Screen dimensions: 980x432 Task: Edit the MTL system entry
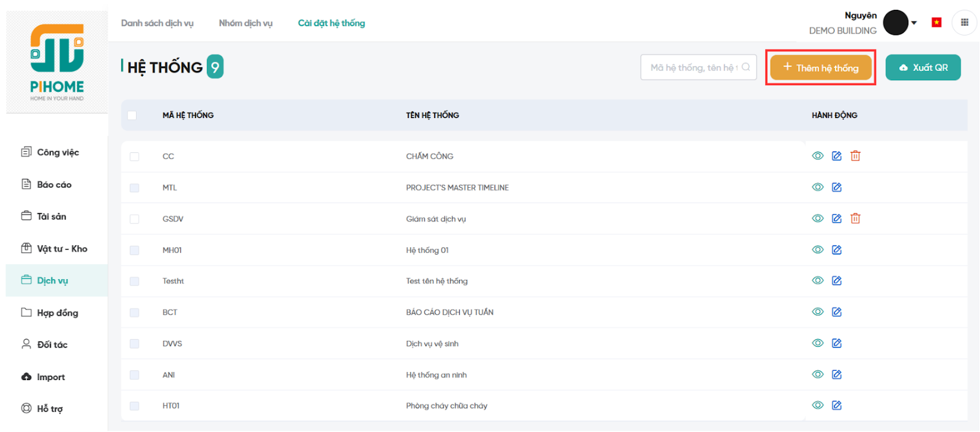[x=837, y=187]
